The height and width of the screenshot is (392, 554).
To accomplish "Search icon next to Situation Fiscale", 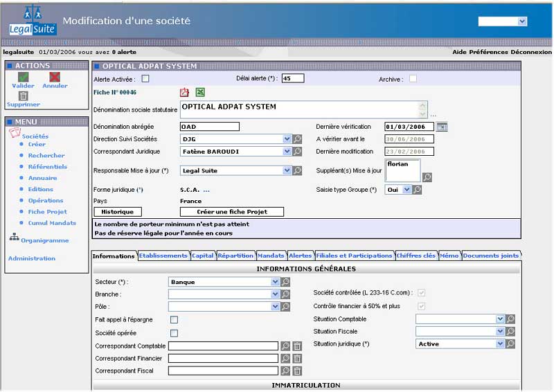I will 510,331.
